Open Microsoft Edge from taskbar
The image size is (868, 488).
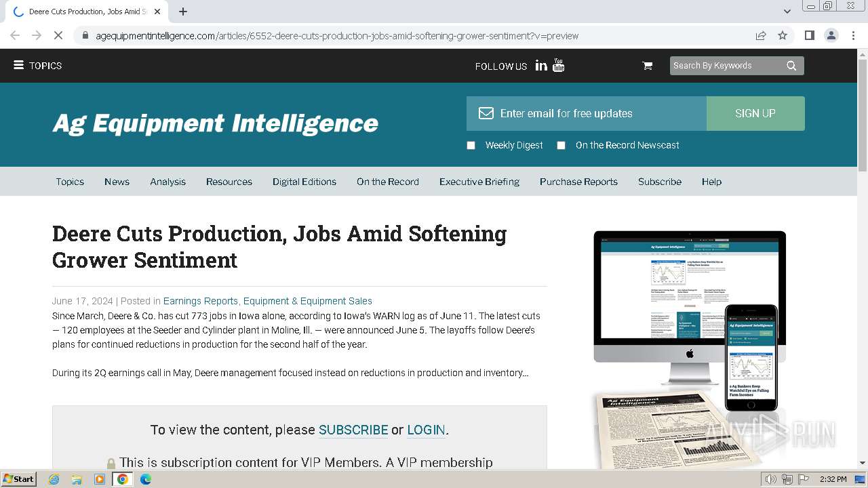pyautogui.click(x=145, y=479)
